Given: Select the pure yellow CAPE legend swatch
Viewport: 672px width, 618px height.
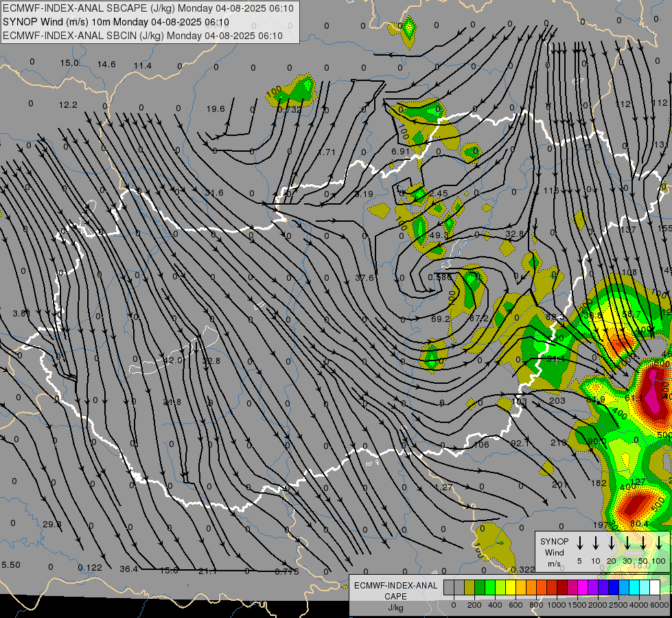Looking at the screenshot, I should click(x=511, y=588).
